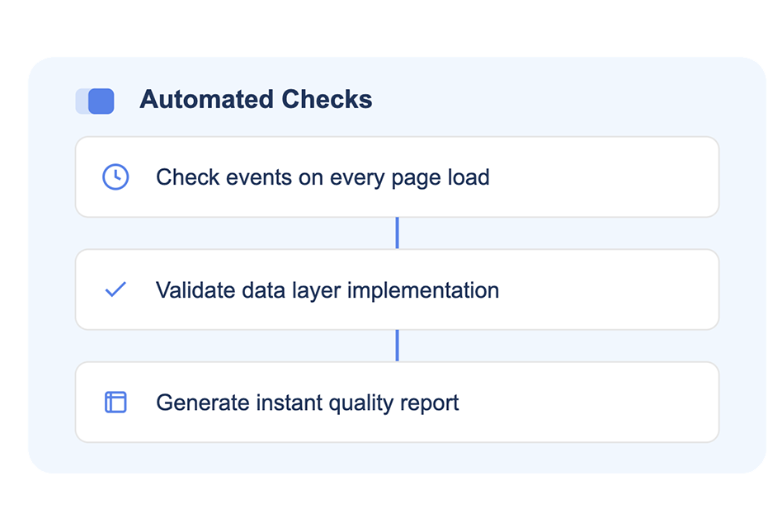Click connector line above the report card
This screenshot has height=532, width=782.
pos(397,346)
